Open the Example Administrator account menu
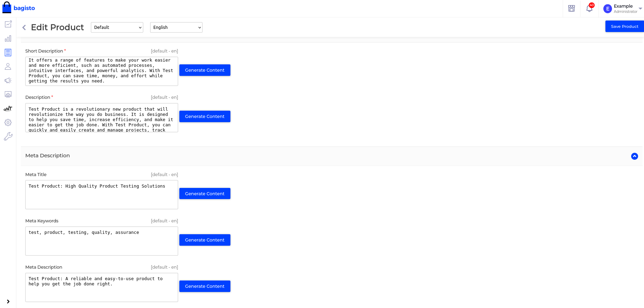 [622, 9]
